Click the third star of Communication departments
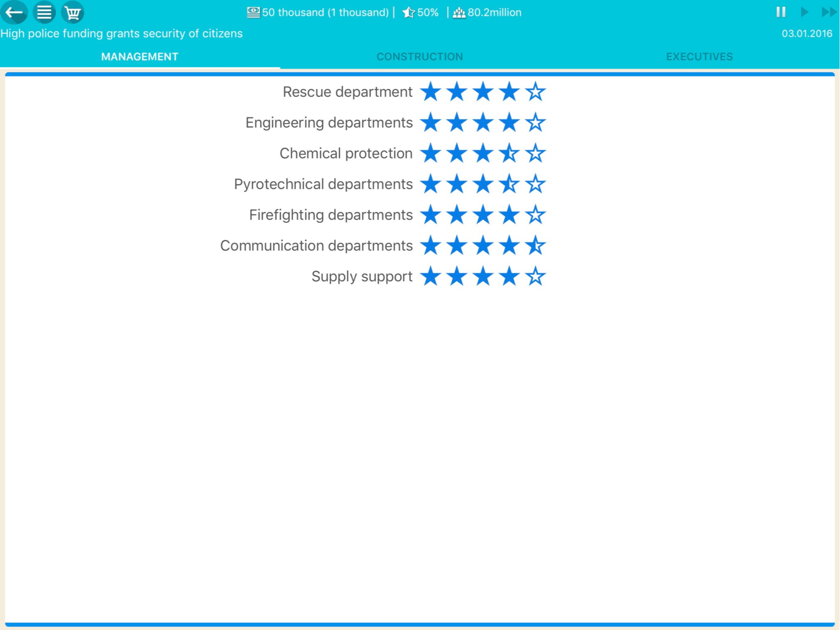 [x=483, y=245]
